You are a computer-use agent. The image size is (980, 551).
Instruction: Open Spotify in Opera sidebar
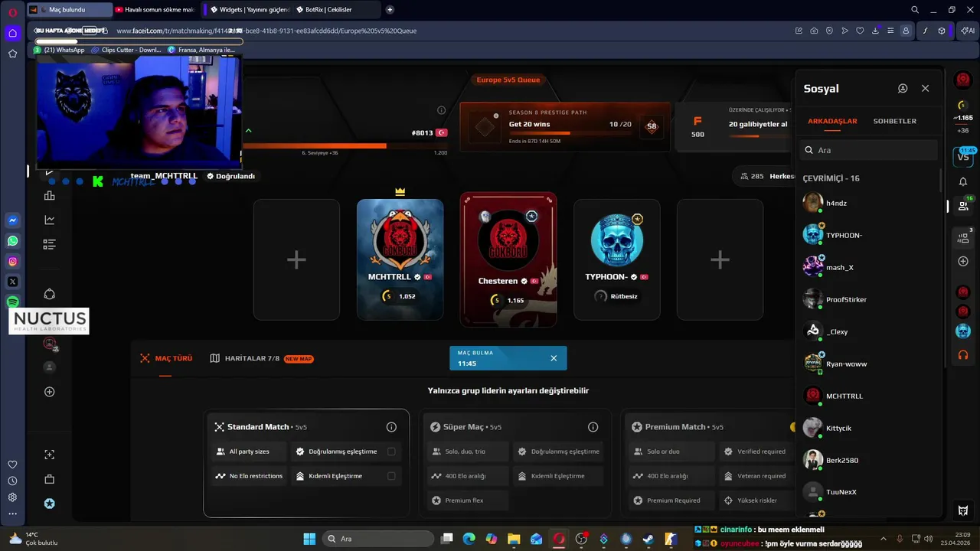coord(12,302)
